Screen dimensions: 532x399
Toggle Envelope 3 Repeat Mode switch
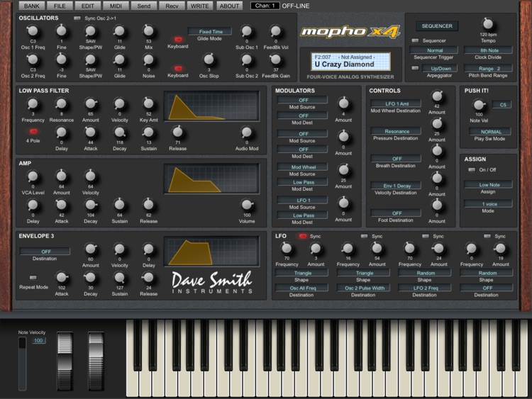(33, 278)
